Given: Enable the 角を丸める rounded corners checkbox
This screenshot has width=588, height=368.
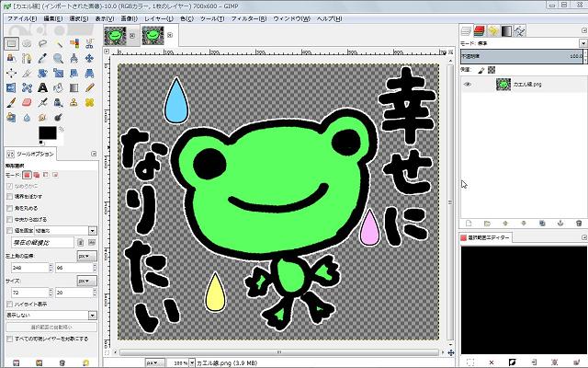Looking at the screenshot, I should pyautogui.click(x=10, y=208).
